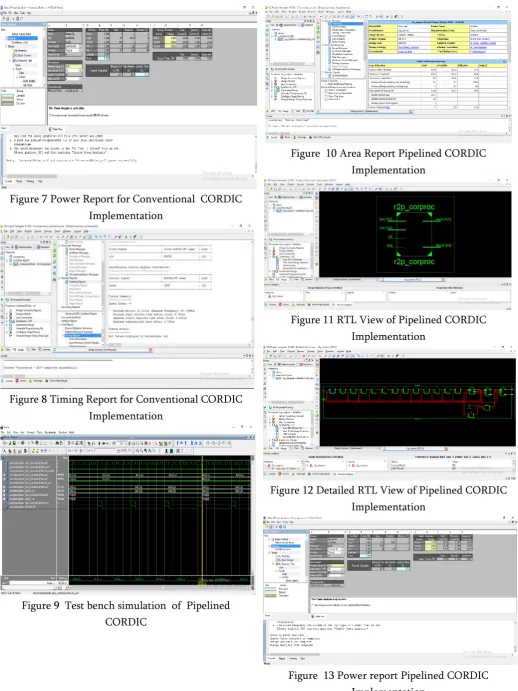Click the yellow legend swatch in Figure 7
518x691 pixels.
pos(7,99)
